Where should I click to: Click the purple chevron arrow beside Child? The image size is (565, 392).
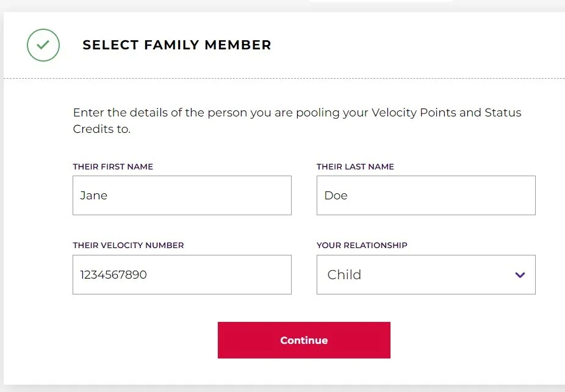point(520,275)
